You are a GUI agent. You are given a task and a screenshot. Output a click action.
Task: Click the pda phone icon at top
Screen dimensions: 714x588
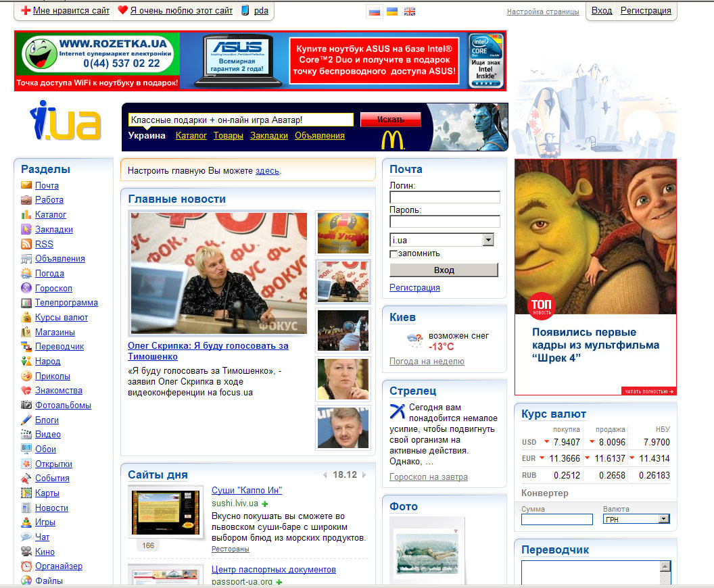click(x=245, y=11)
